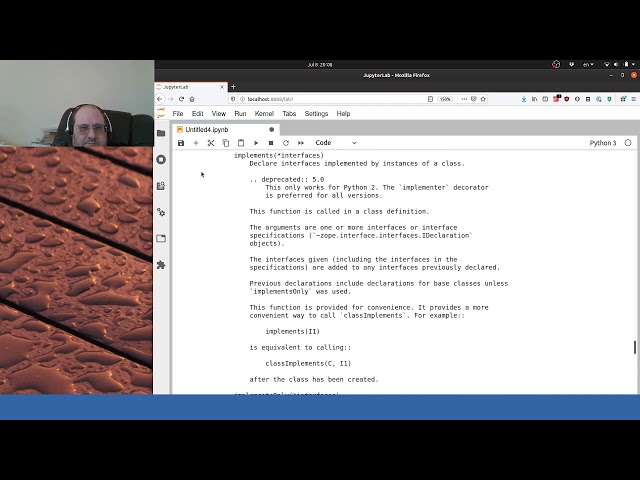Image resolution: width=640 pixels, height=480 pixels.
Task: Click the 'implements(*interfaces)' output line
Action: [279, 156]
